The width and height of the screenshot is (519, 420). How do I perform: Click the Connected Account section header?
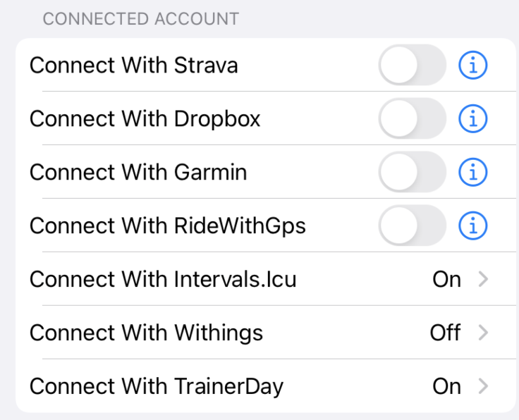141,19
